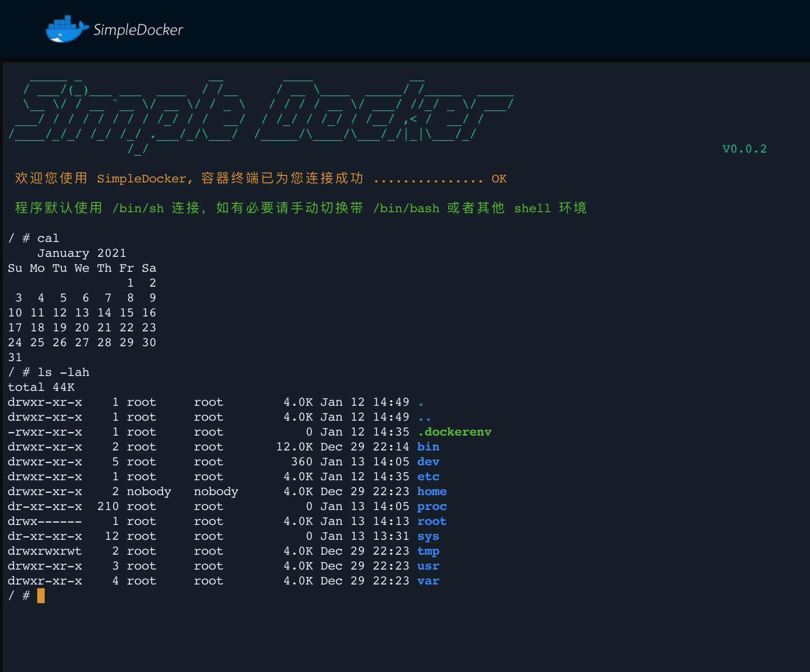Click the 'cal' command text

coord(48,238)
